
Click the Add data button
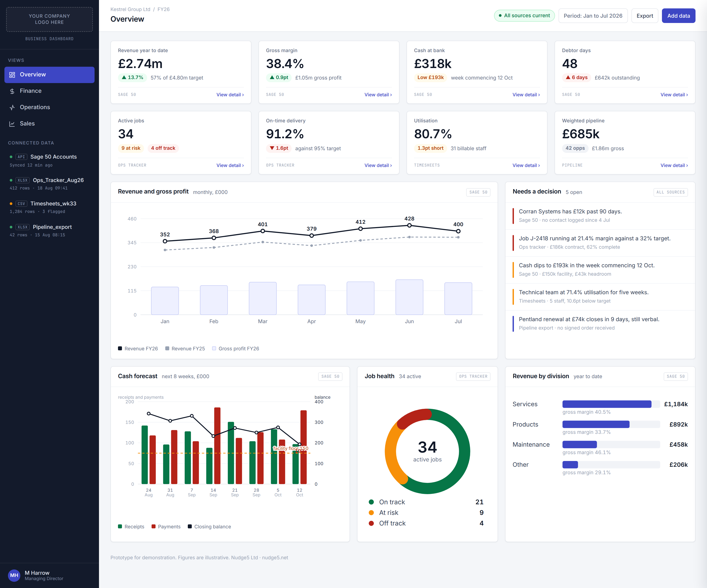[678, 16]
